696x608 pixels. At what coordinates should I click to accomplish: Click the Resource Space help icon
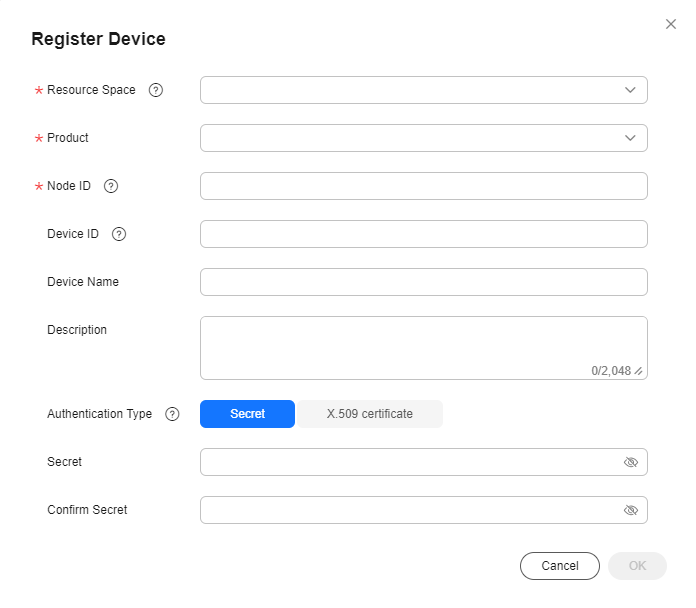[155, 90]
